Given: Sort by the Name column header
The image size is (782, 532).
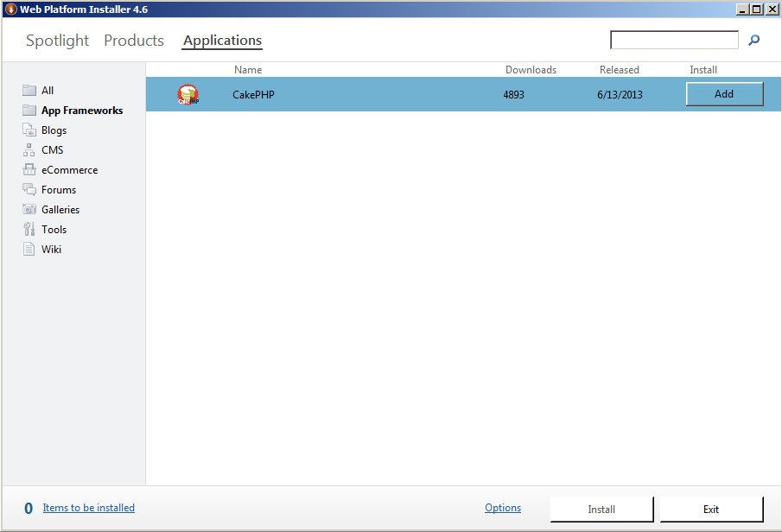Looking at the screenshot, I should [248, 70].
